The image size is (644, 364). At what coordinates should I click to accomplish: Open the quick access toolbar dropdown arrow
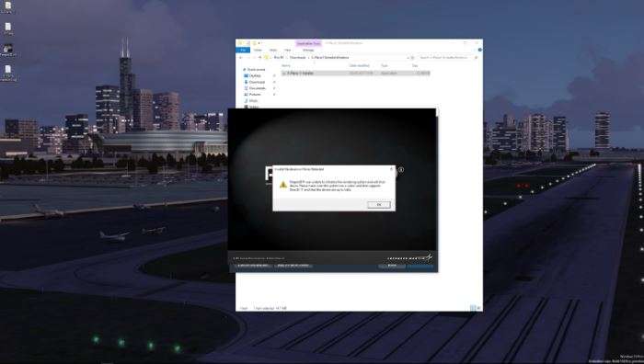[x=259, y=43]
